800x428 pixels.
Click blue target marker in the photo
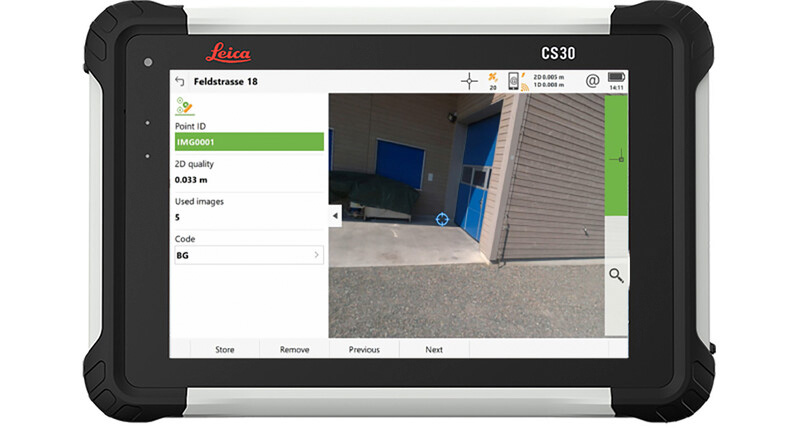(x=441, y=217)
